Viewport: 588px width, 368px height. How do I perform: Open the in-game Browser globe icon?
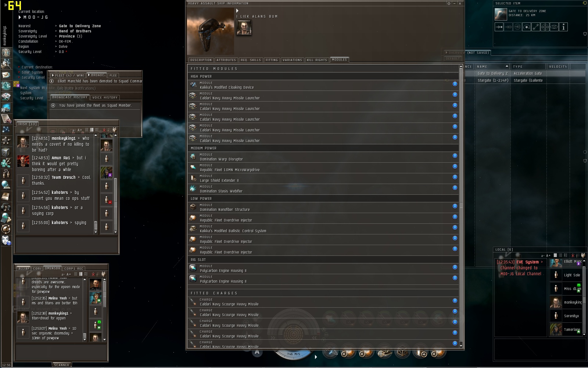coord(6,184)
